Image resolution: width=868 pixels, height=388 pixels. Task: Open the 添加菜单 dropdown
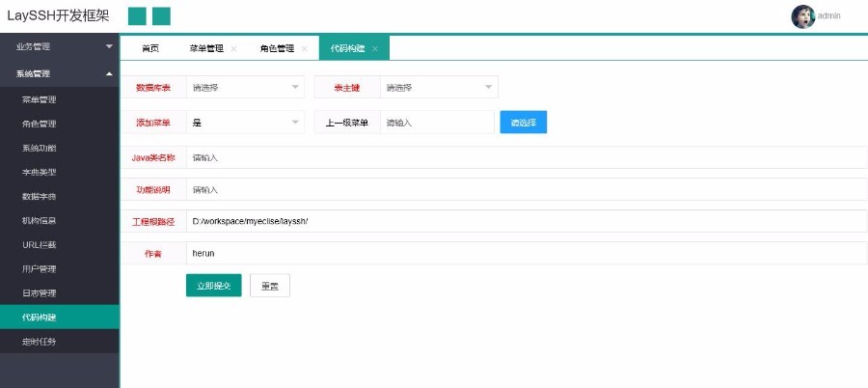tap(245, 123)
